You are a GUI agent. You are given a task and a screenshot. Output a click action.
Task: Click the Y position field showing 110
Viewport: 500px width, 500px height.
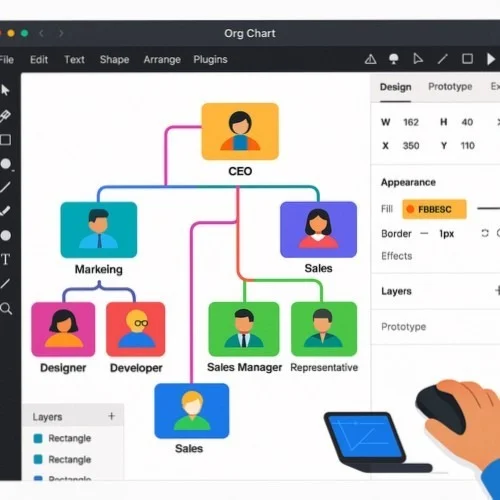(467, 146)
